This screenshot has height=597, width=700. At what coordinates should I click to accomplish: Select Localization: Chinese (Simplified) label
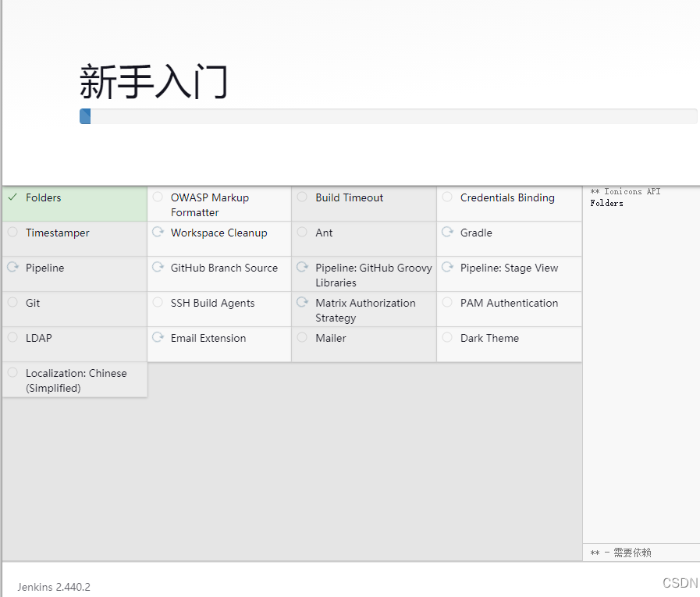[76, 380]
